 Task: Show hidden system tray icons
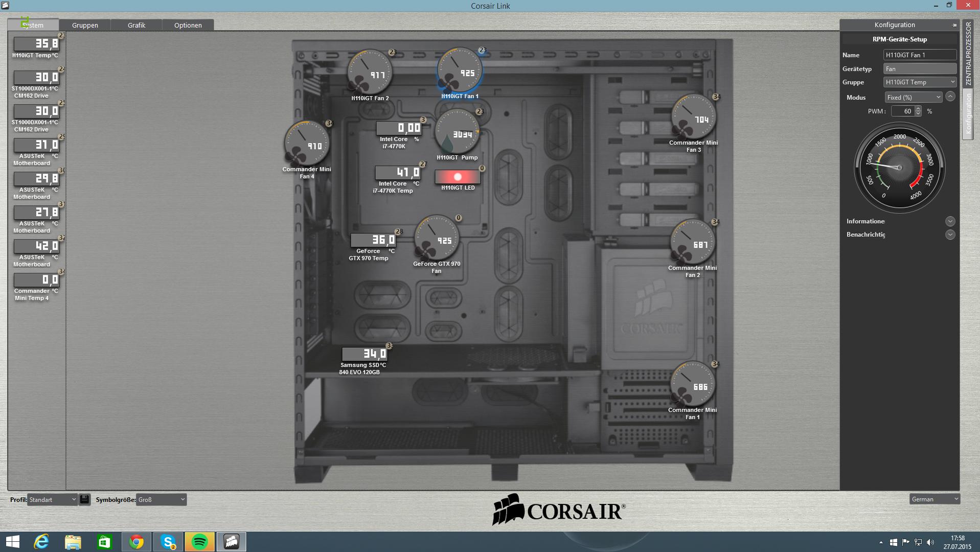click(x=881, y=542)
